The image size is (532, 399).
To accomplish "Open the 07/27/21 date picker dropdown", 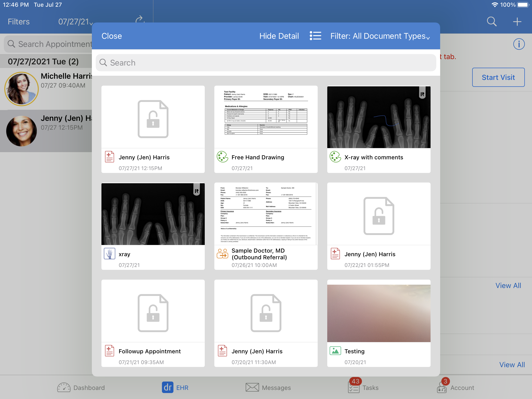I will [76, 22].
